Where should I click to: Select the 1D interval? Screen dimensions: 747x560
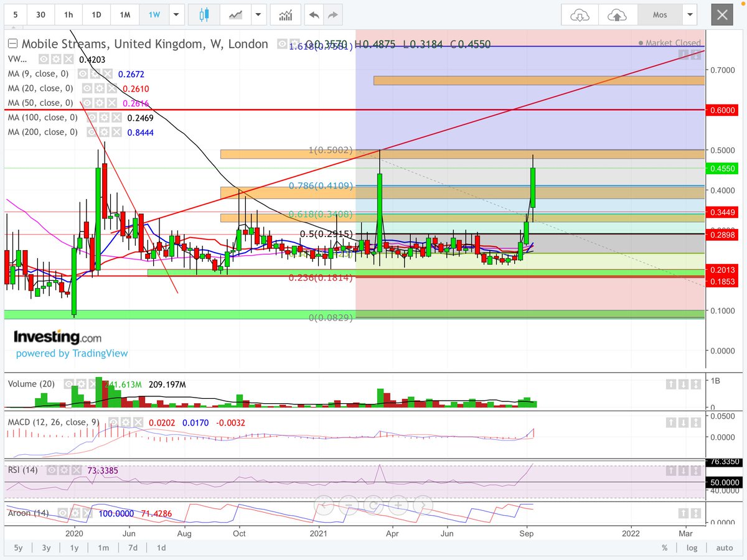click(96, 14)
